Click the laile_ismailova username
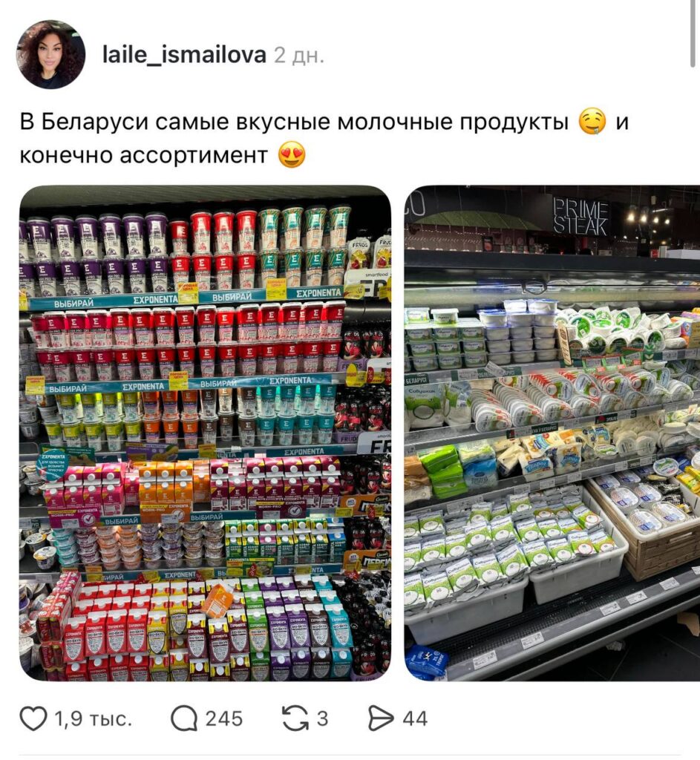 (184, 55)
